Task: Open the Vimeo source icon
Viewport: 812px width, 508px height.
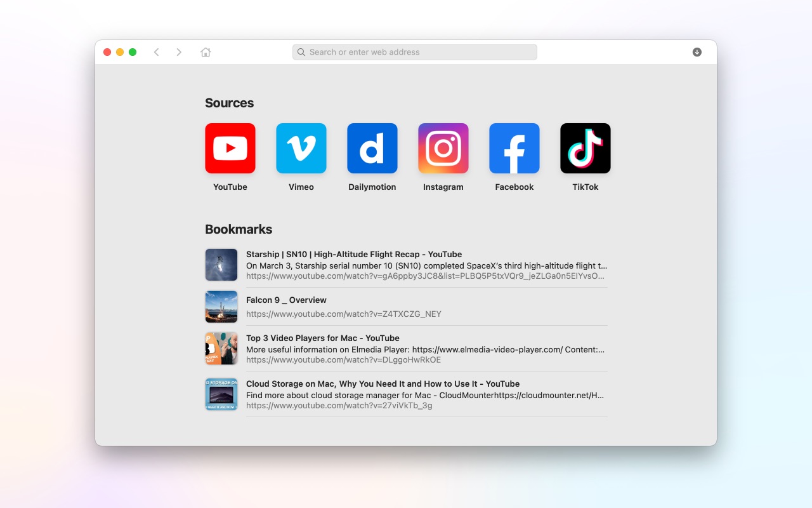Action: 301,148
